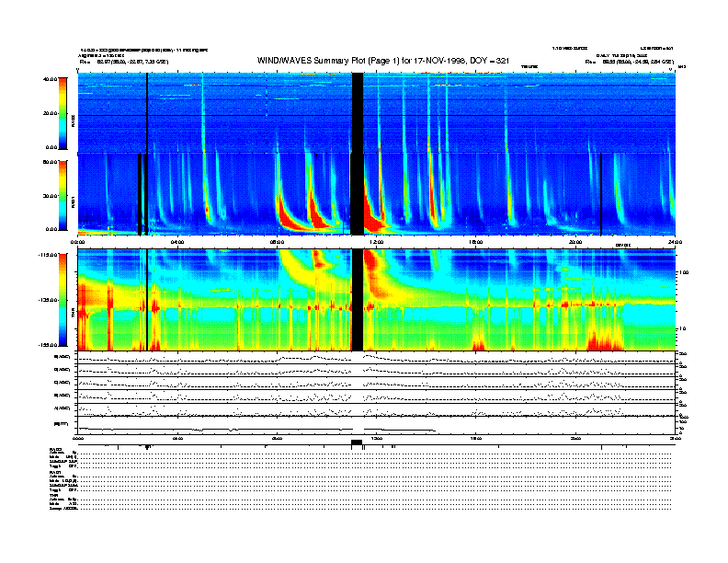The width and height of the screenshot is (728, 563).
Task: Click the 30.00 color scale label
Action: (51, 196)
